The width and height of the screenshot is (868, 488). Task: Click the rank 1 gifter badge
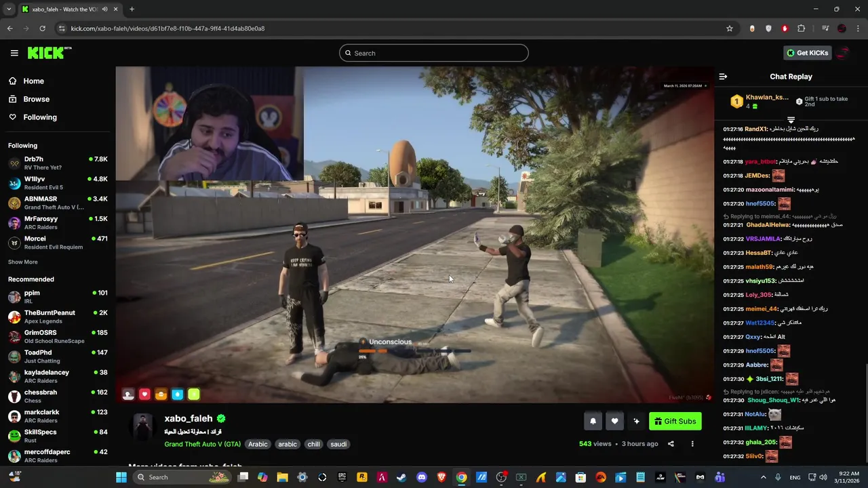coord(736,102)
